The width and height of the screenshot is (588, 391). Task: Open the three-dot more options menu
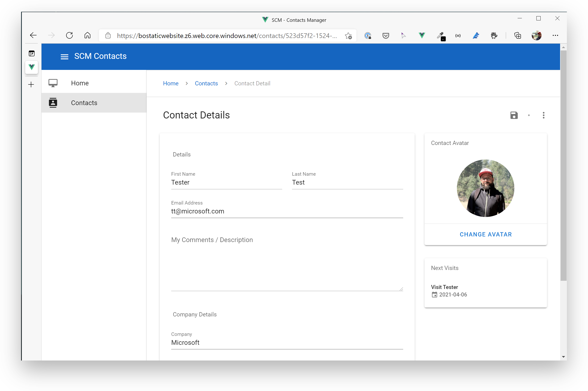(x=543, y=115)
